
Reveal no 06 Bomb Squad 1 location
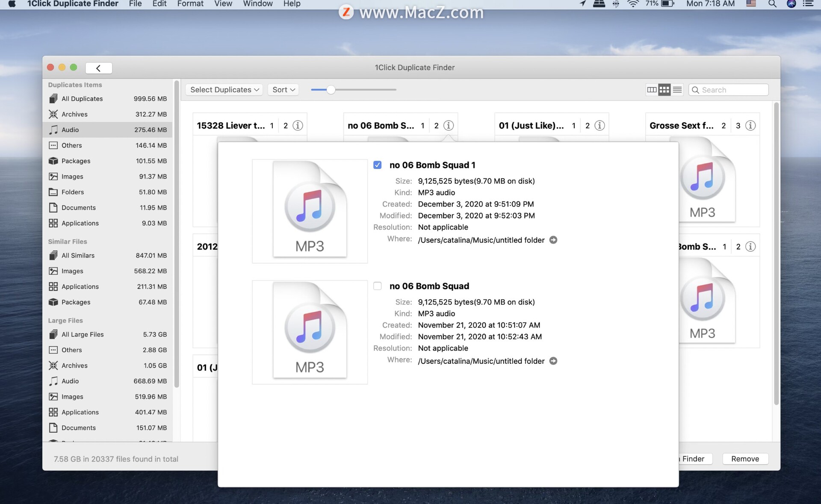click(x=553, y=240)
